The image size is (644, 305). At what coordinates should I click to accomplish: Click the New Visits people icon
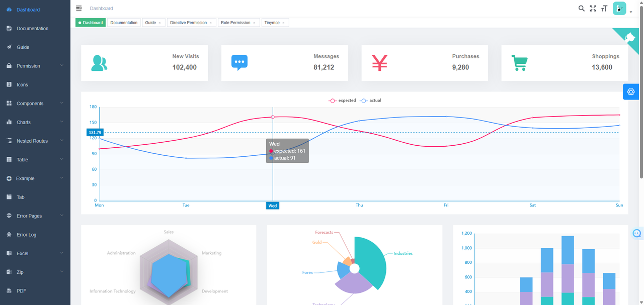click(x=99, y=63)
